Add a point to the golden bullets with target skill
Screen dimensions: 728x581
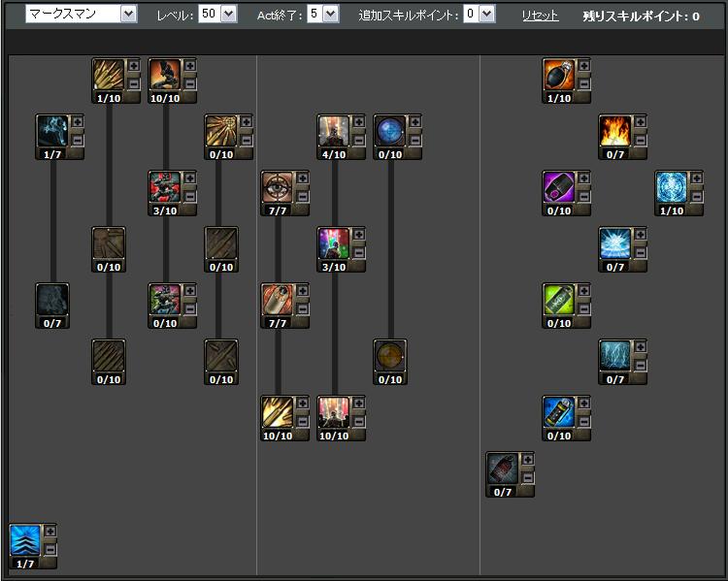pos(247,122)
